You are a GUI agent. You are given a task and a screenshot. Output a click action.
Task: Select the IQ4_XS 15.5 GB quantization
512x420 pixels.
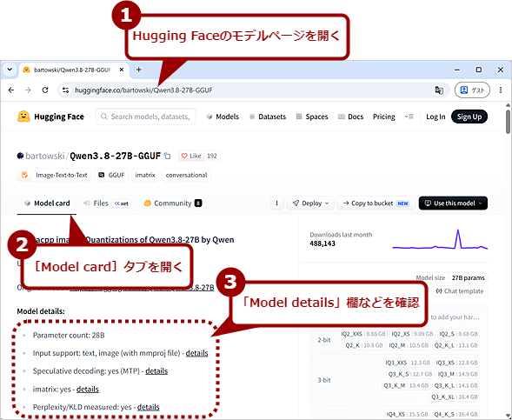click(407, 414)
